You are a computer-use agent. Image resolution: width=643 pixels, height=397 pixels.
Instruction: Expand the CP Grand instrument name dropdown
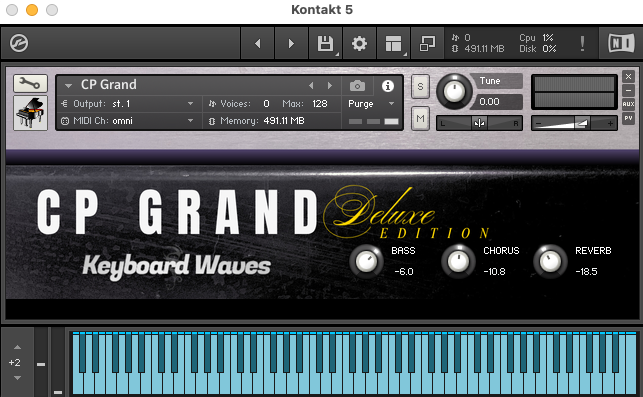[68, 86]
